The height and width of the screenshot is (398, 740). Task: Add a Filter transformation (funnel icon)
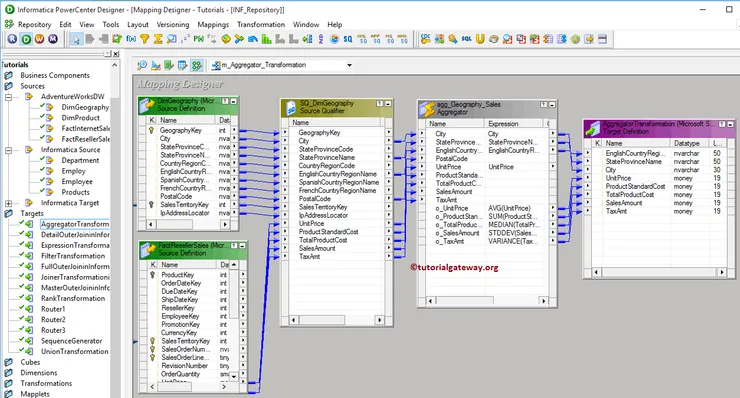[x=144, y=39]
